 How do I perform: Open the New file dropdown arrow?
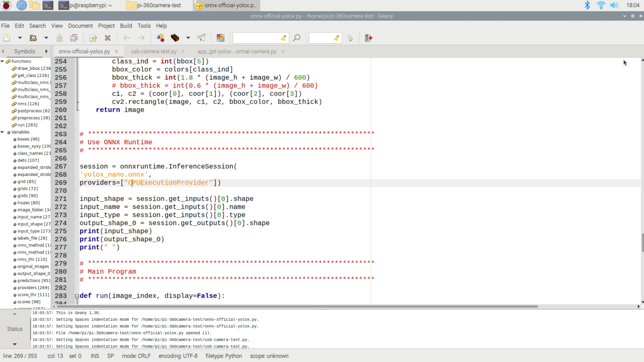tap(20, 38)
